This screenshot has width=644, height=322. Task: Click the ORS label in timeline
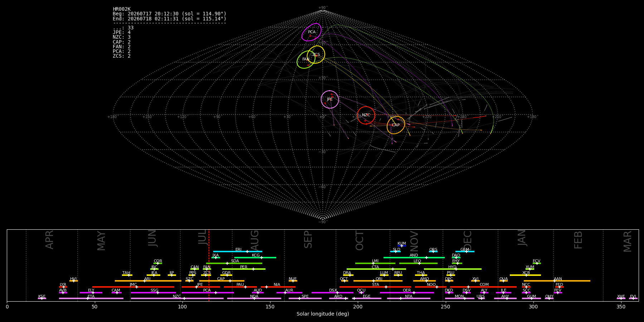tap(433, 250)
